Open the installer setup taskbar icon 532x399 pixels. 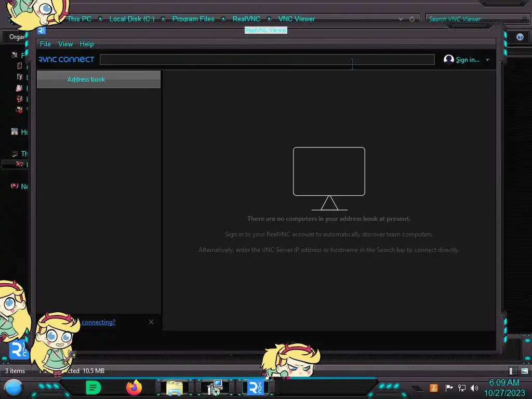[x=215, y=388]
